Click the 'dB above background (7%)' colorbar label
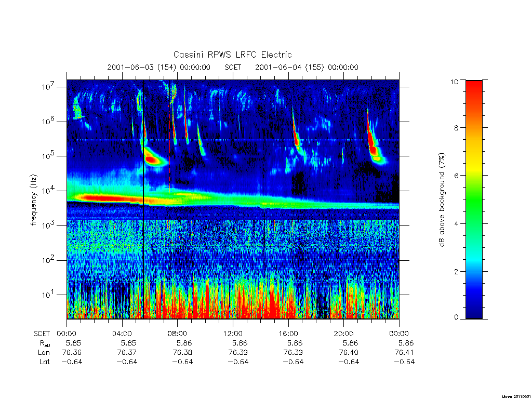This screenshot has height=399, width=532. (x=442, y=200)
